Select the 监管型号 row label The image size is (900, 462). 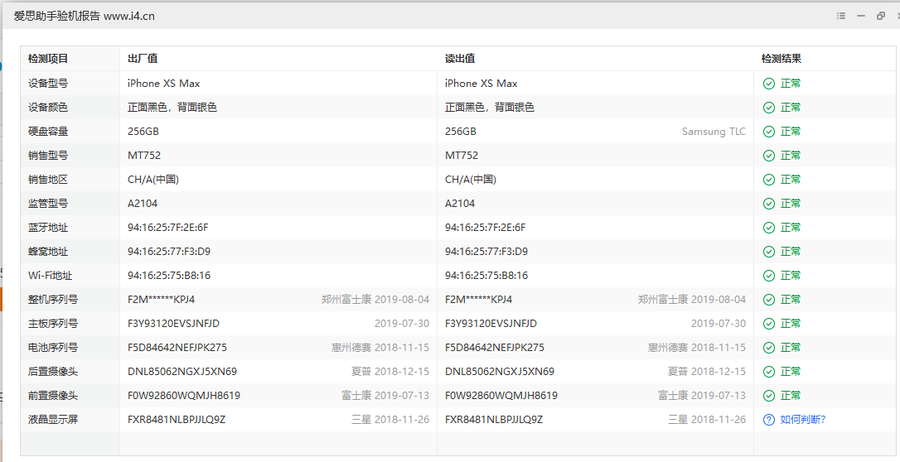click(x=48, y=204)
